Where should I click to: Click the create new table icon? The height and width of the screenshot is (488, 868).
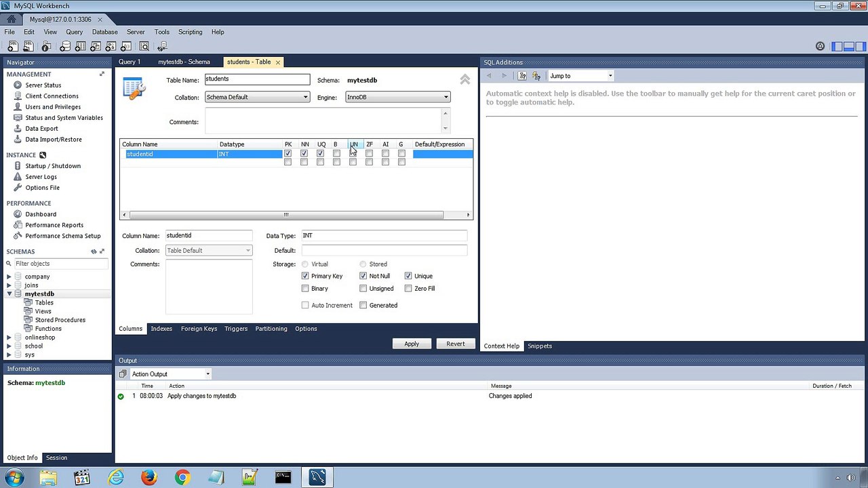80,47
